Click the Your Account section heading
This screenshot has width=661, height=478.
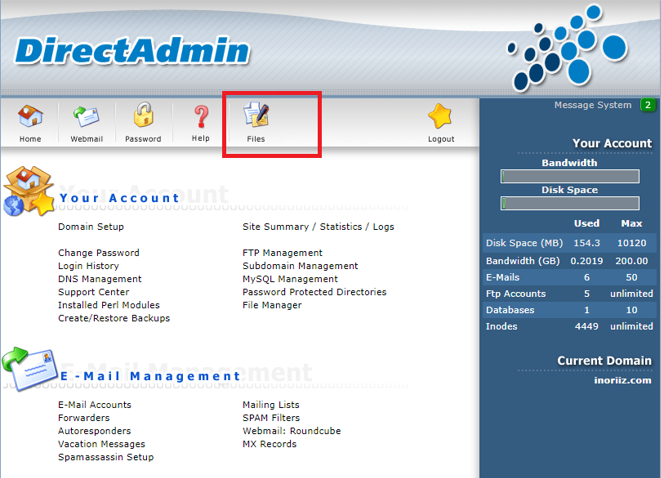click(120, 198)
